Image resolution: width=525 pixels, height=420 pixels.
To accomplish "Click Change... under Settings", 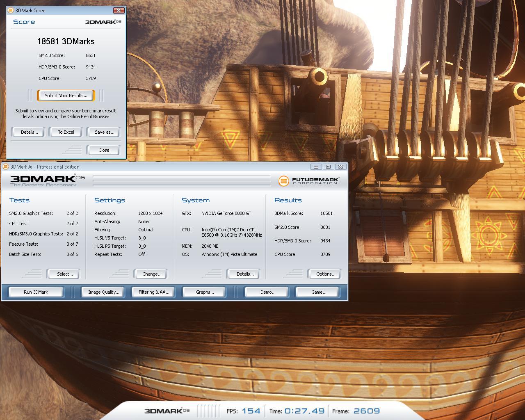I will pos(151,274).
